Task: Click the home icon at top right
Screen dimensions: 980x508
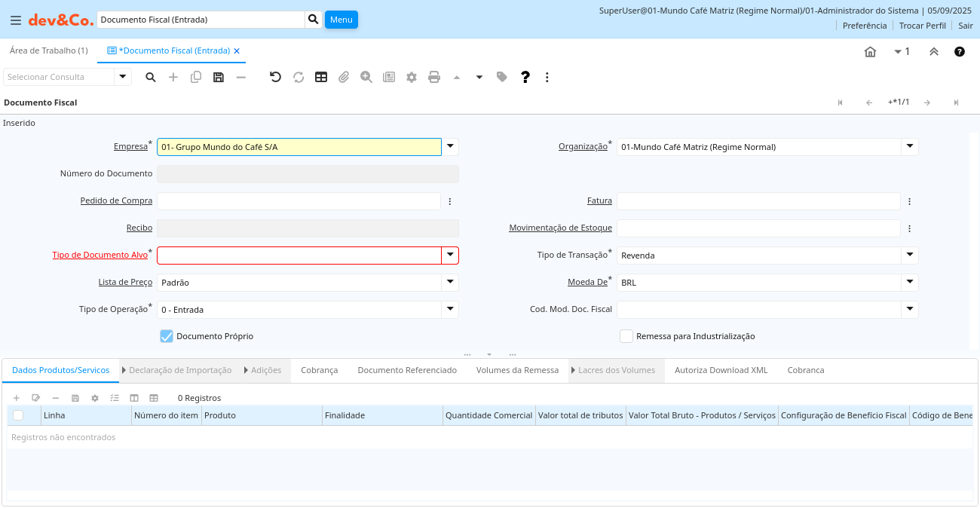Action: click(870, 52)
